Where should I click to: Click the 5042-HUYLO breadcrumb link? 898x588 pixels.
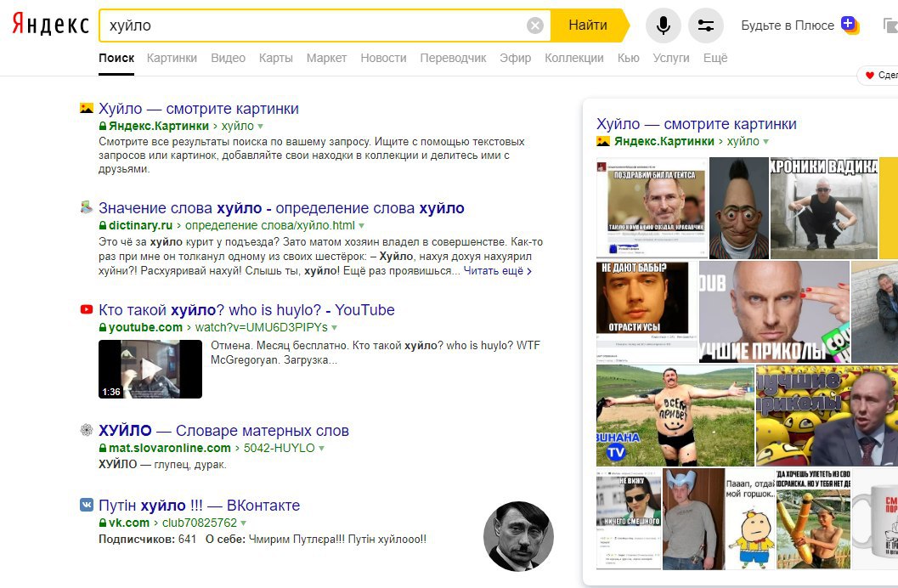pyautogui.click(x=280, y=448)
